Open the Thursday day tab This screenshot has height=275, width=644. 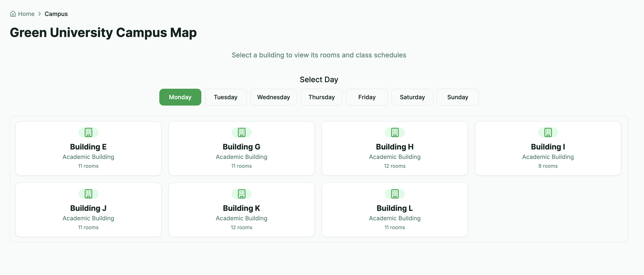[x=321, y=97]
